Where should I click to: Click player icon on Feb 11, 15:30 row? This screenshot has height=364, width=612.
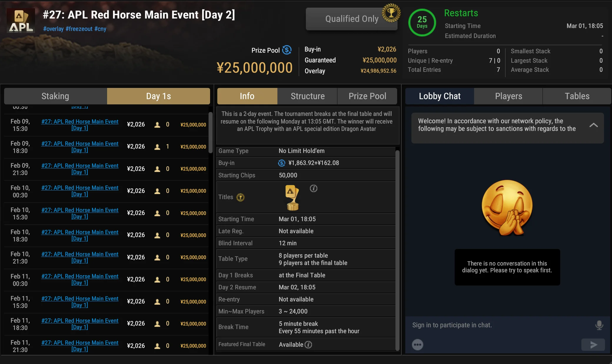[x=157, y=302]
